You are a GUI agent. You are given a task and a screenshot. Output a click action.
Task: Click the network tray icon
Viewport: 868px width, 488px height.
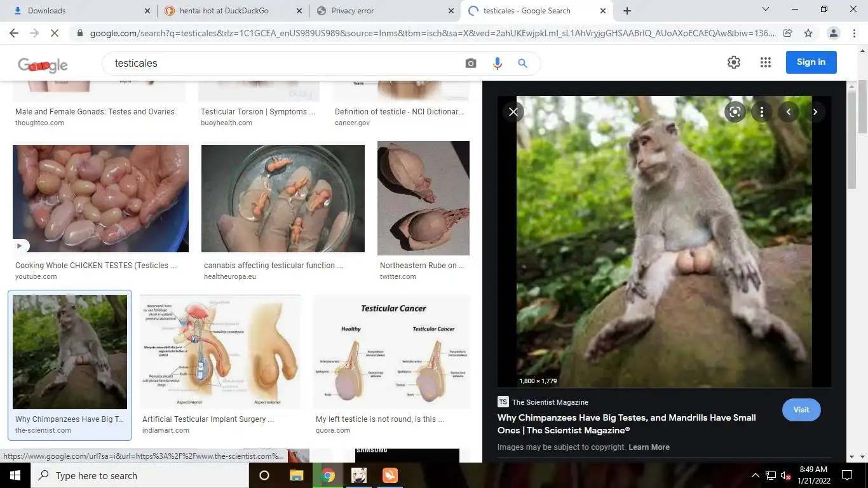click(771, 475)
